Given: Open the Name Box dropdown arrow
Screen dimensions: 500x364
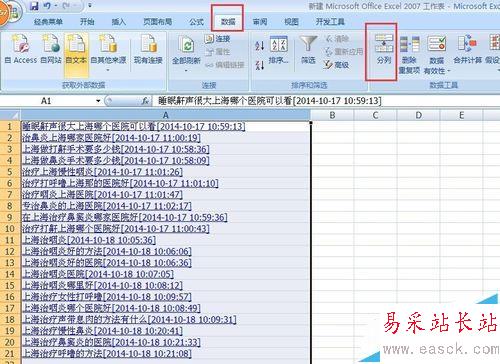Looking at the screenshot, I should point(98,101).
